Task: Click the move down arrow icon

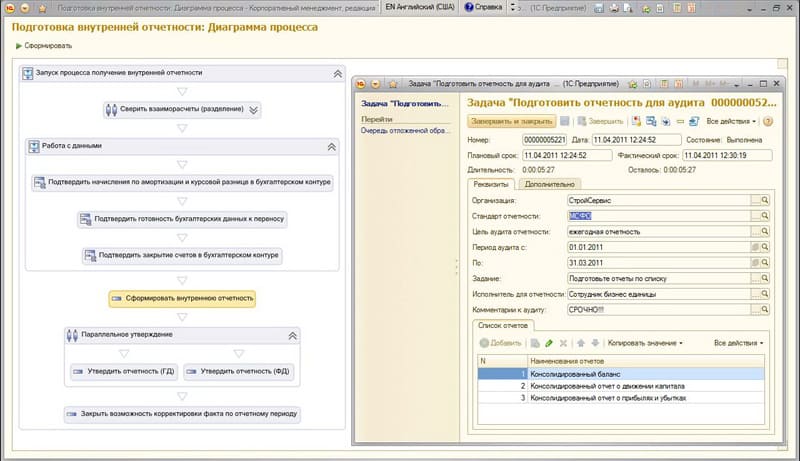Action: click(x=595, y=343)
